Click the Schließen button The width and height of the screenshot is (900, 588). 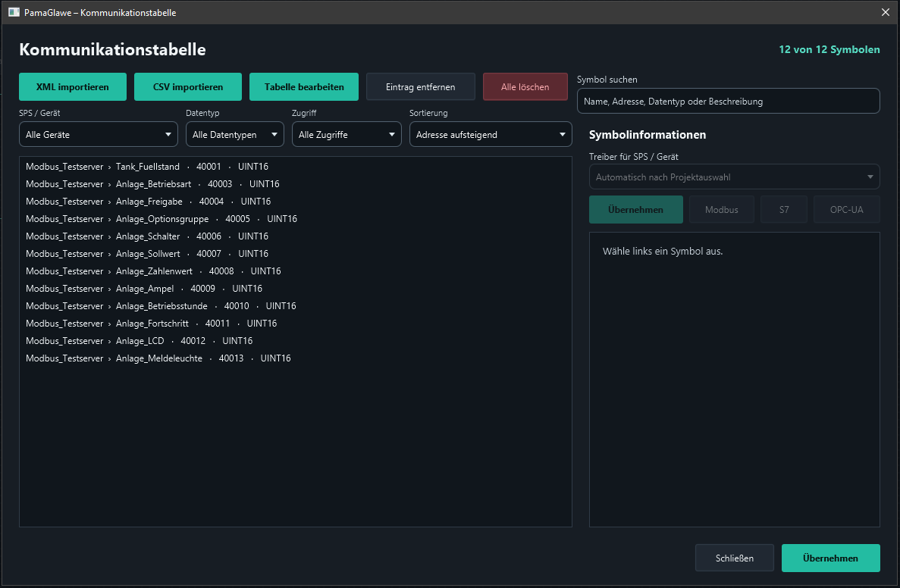[x=735, y=558]
